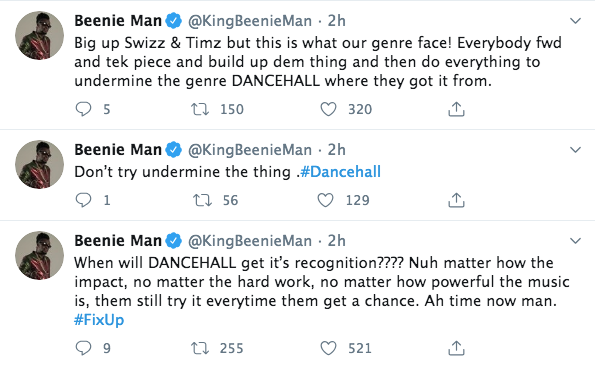
Task: Open @KingBeenieMan handle on the first tweet
Action: point(250,21)
